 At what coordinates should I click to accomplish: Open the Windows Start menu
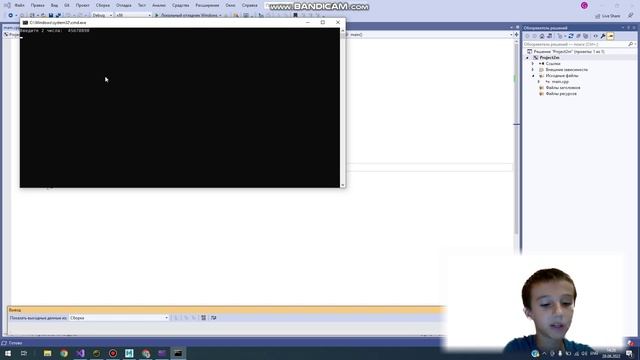8,353
